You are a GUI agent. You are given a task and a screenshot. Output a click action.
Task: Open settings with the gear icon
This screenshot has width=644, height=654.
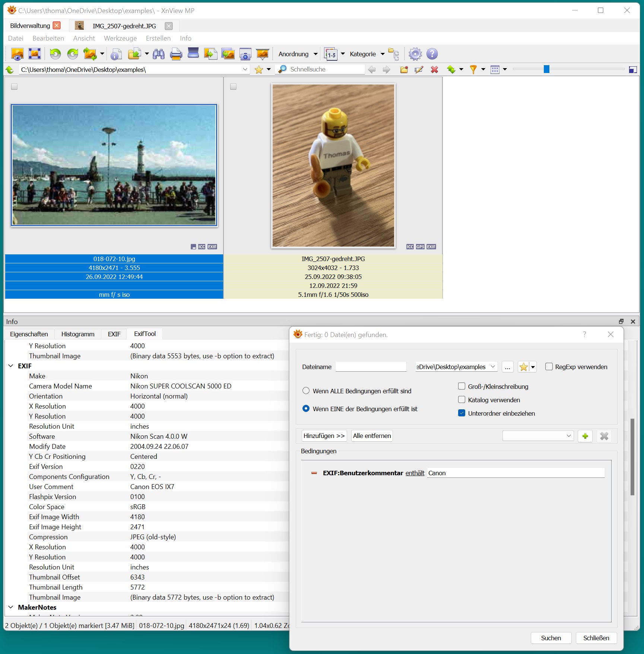point(415,54)
